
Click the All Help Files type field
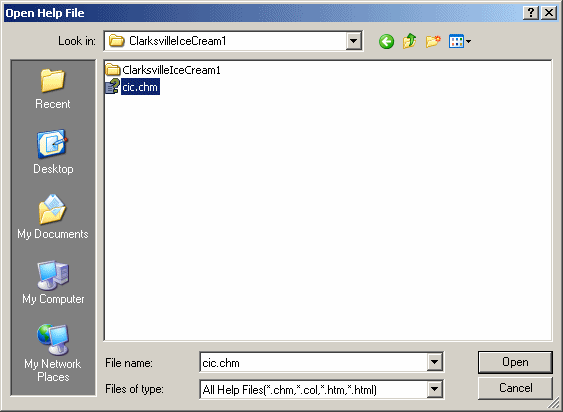pos(313,389)
